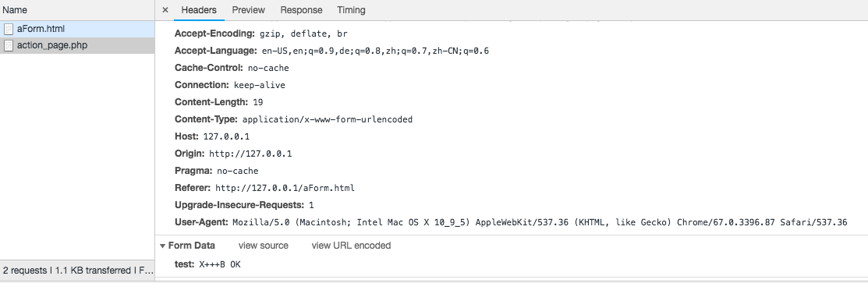Switch to the Preview tab
The height and width of the screenshot is (283, 868).
248,10
